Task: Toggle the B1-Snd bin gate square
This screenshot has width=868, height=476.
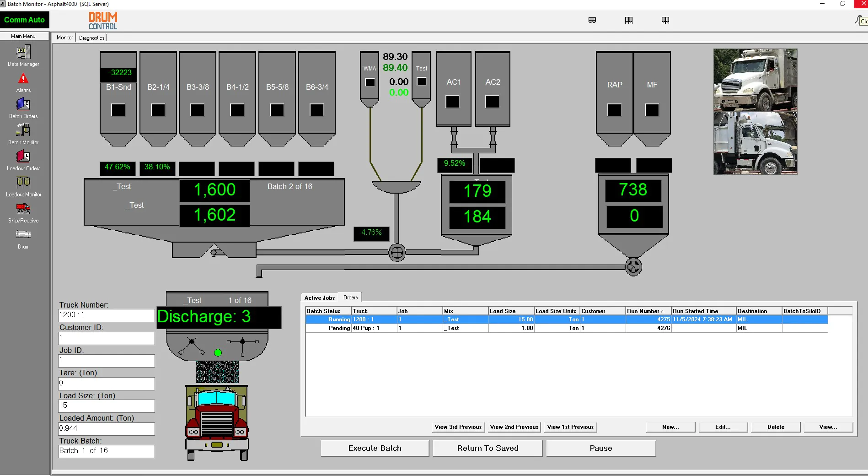Action: [118, 109]
